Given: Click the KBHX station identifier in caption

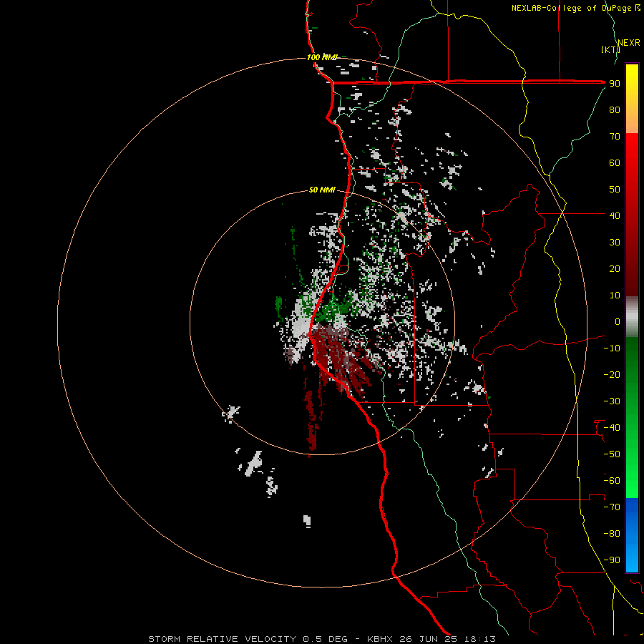Looking at the screenshot, I should pos(380,639).
